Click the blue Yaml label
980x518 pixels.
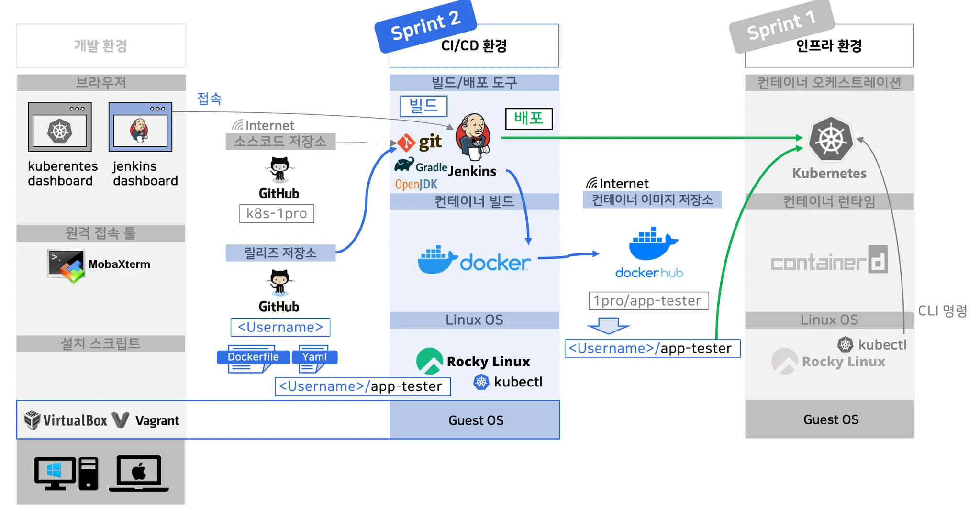tap(314, 357)
